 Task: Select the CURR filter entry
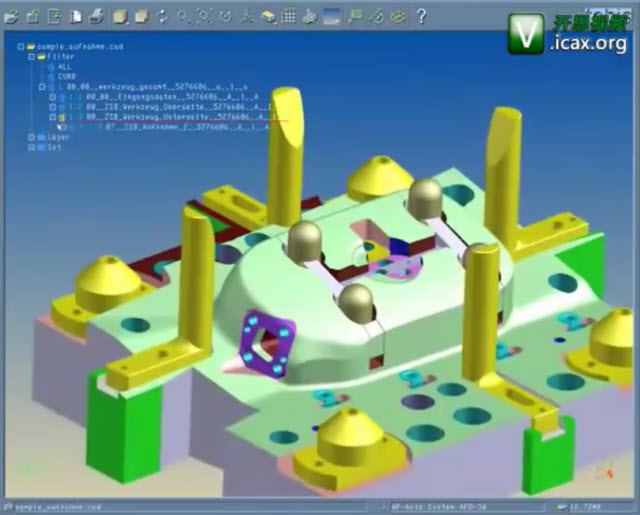[x=67, y=77]
